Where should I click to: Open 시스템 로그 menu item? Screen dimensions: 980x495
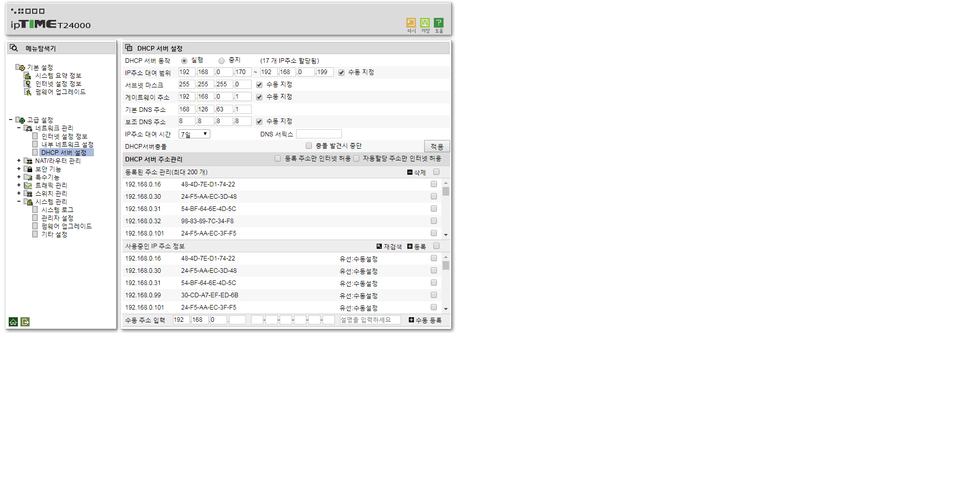click(x=58, y=210)
